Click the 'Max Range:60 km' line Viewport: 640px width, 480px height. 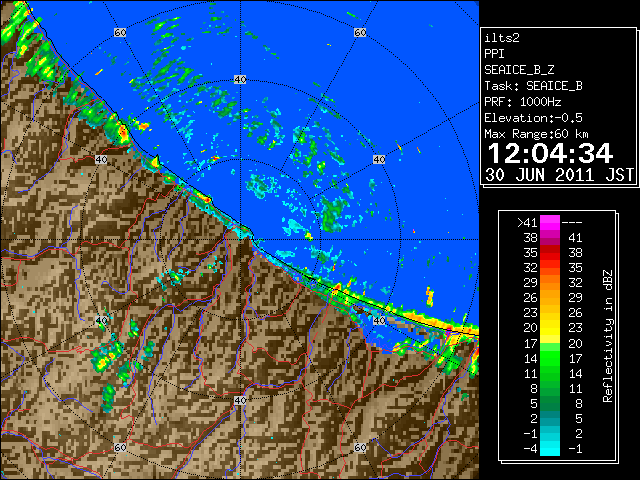[x=536, y=134]
